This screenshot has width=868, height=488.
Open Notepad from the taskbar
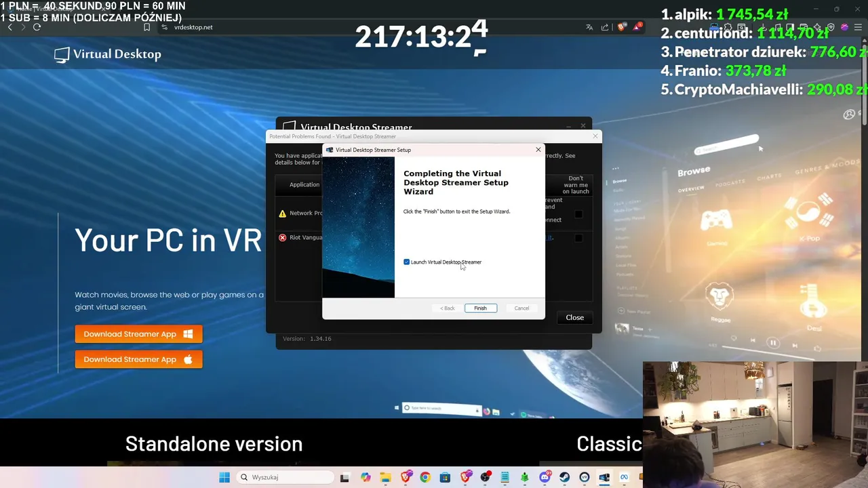coord(505,477)
